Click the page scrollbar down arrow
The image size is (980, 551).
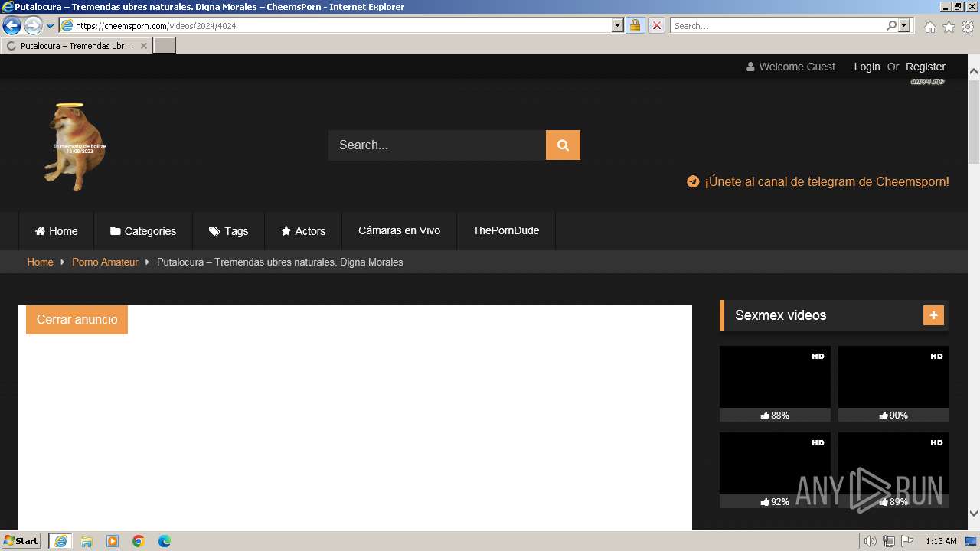974,514
